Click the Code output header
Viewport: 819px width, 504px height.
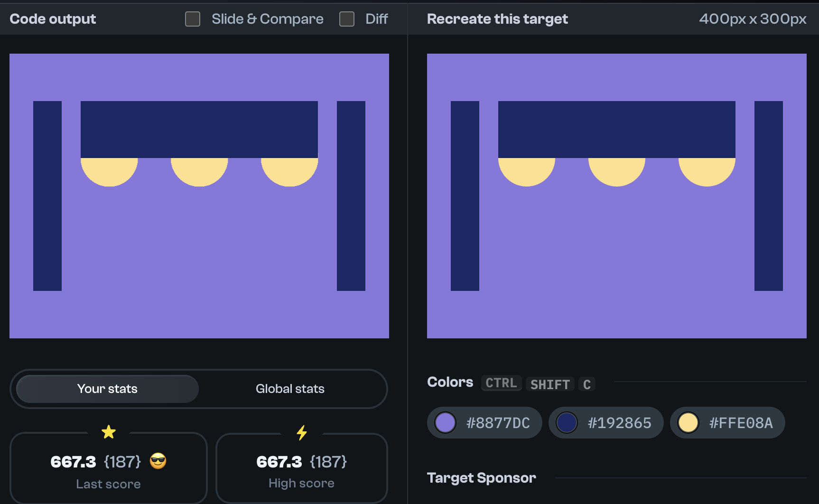pos(53,19)
